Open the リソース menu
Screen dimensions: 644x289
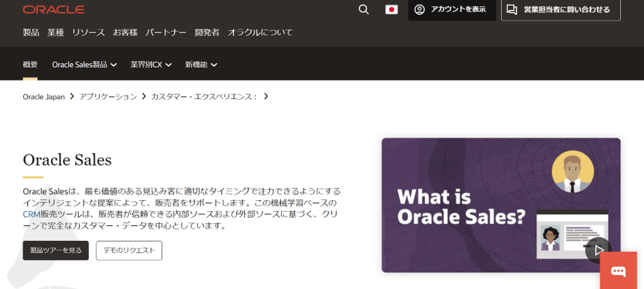tap(88, 33)
